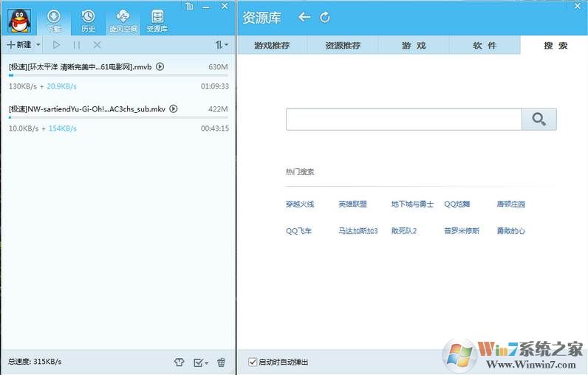Screen dimensions: 588x375
Task: Open the 下载 (Download) panel icon
Action: point(54,20)
